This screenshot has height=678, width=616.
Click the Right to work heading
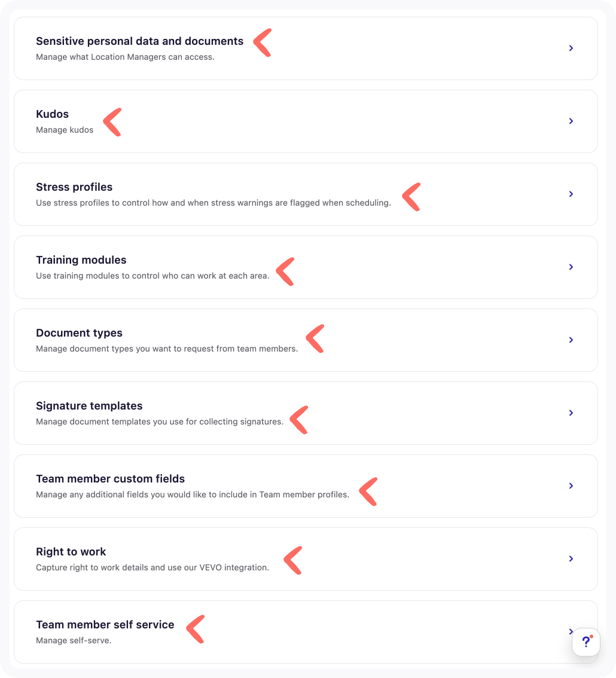pyautogui.click(x=71, y=552)
